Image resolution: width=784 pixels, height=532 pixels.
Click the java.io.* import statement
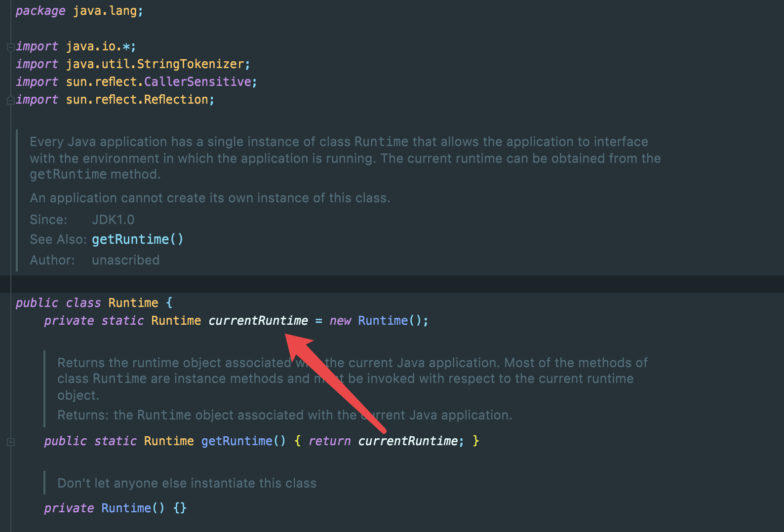click(x=76, y=46)
